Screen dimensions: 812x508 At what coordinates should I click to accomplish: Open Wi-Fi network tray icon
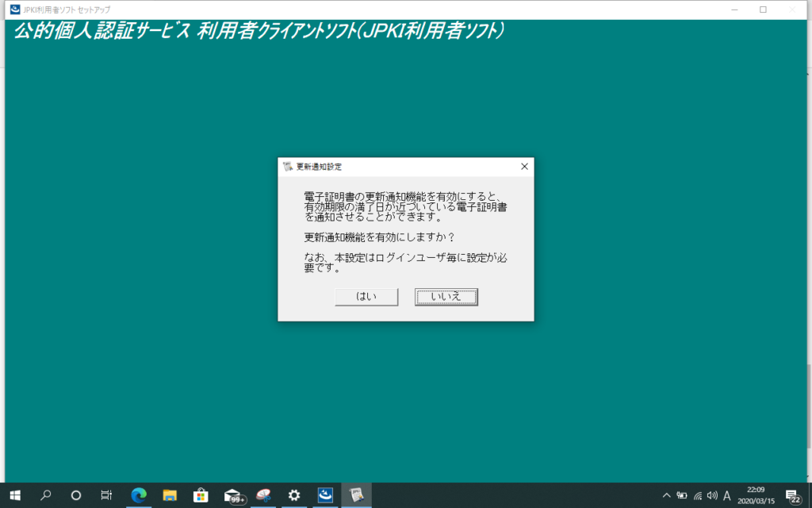[697, 495]
